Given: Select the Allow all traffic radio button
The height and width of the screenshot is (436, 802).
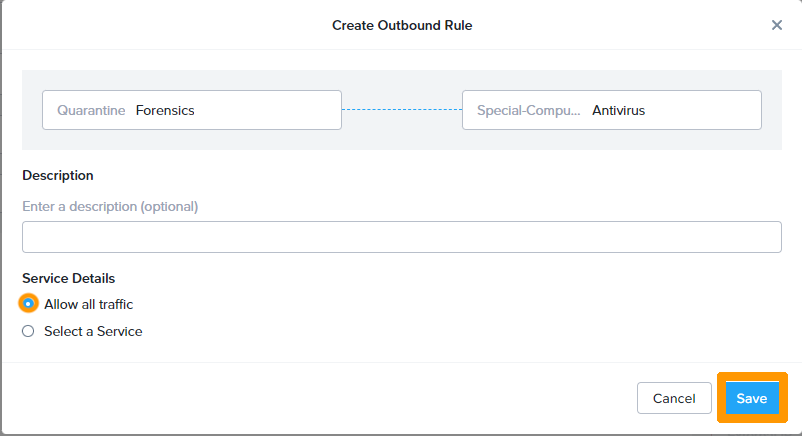Looking at the screenshot, I should tap(28, 303).
